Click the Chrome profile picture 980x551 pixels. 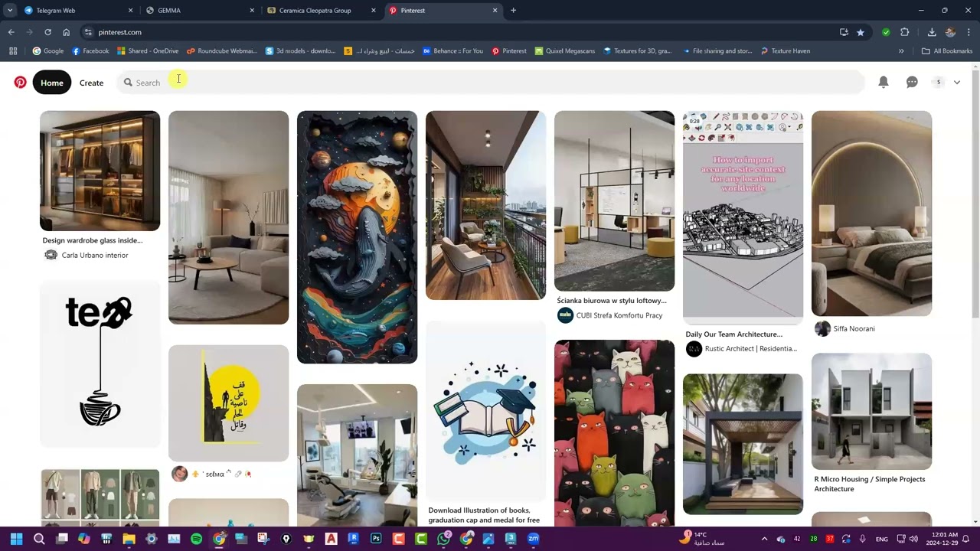point(950,32)
